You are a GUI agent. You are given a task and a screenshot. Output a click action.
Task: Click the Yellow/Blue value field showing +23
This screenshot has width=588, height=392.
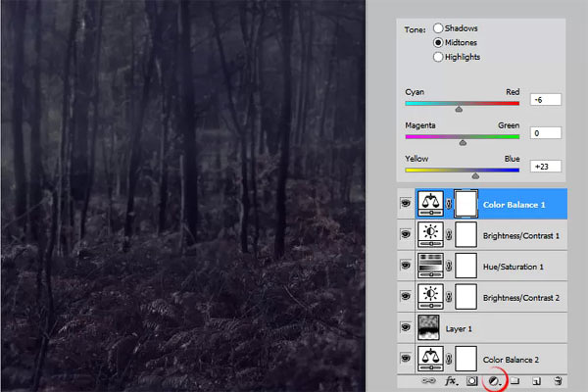pyautogui.click(x=546, y=167)
